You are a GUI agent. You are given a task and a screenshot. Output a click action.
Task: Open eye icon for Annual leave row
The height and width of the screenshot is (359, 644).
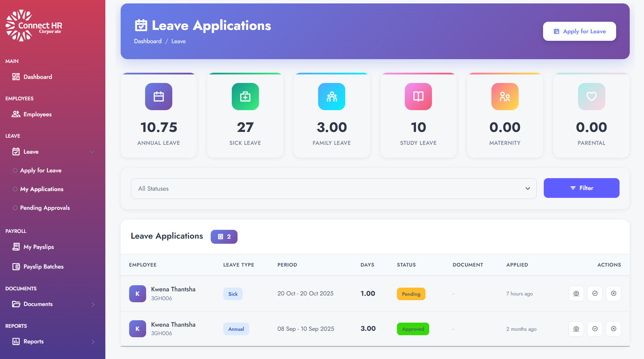pyautogui.click(x=576, y=329)
